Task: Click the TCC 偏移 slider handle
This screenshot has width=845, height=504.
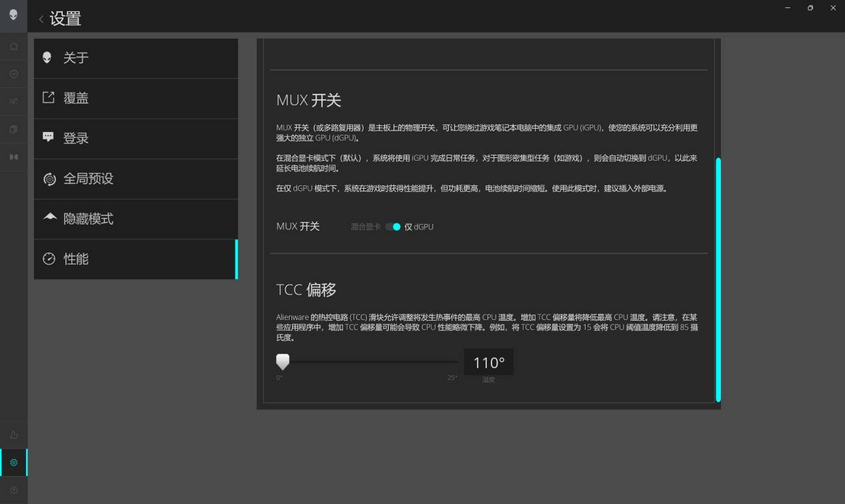Action: [x=283, y=361]
